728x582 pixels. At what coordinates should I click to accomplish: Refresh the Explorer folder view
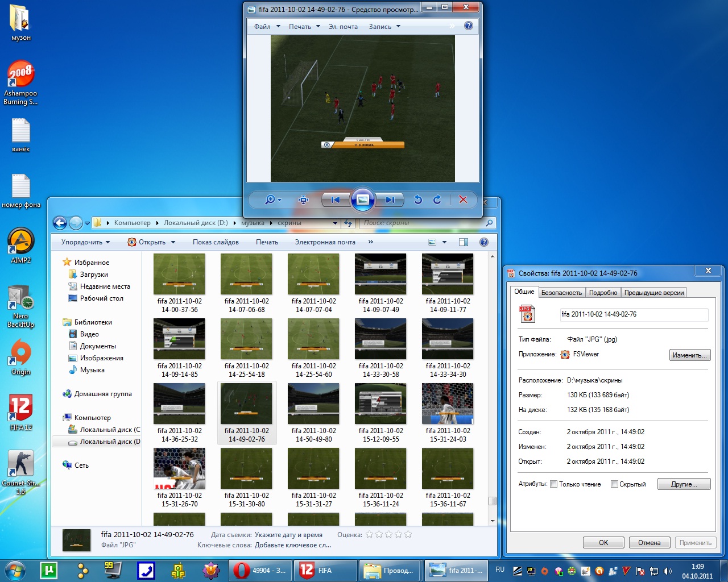click(349, 223)
